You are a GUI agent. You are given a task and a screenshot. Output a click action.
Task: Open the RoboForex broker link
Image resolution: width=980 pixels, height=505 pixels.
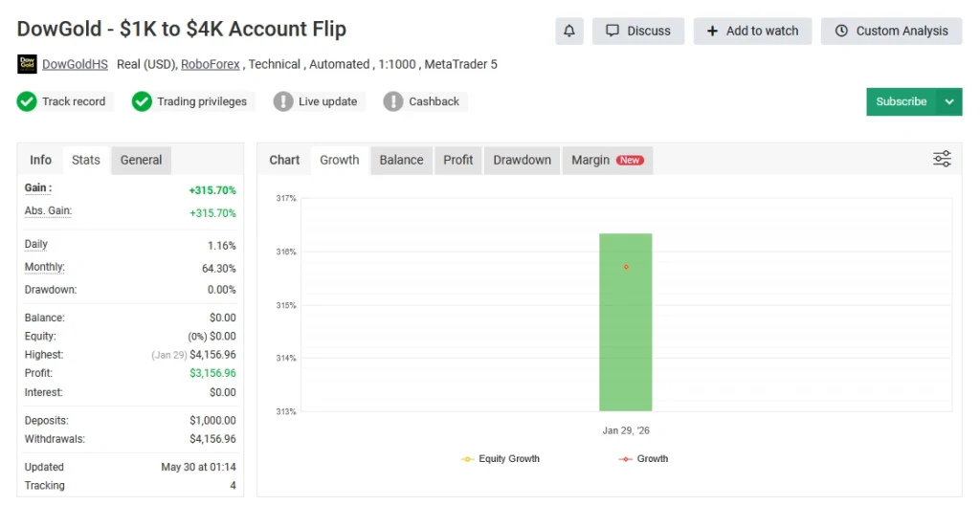tap(210, 64)
